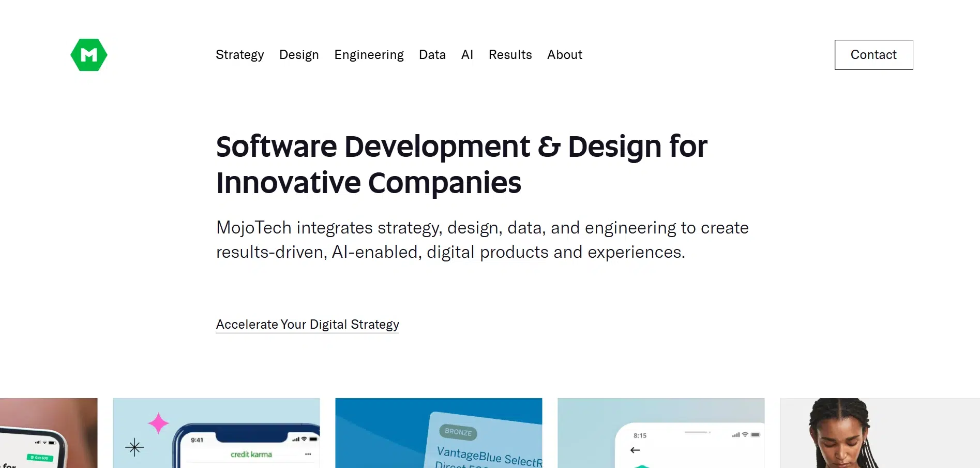This screenshot has width=980, height=468.
Task: Select Design in the top navigation
Action: (x=298, y=54)
